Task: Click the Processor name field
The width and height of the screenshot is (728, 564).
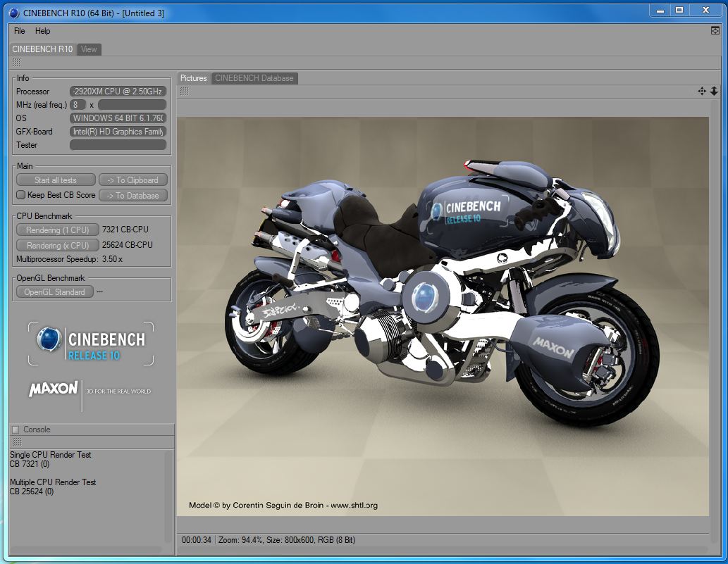Action: tap(118, 92)
